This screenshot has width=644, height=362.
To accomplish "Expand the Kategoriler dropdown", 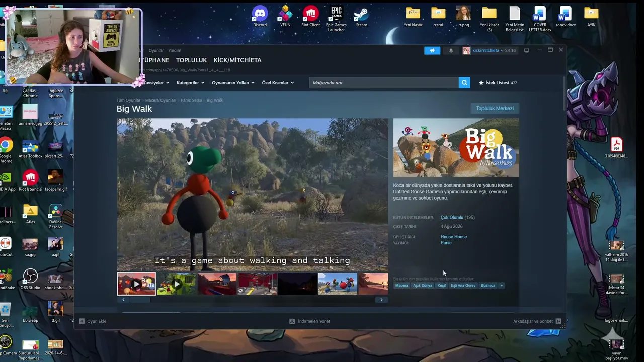I will click(x=190, y=83).
